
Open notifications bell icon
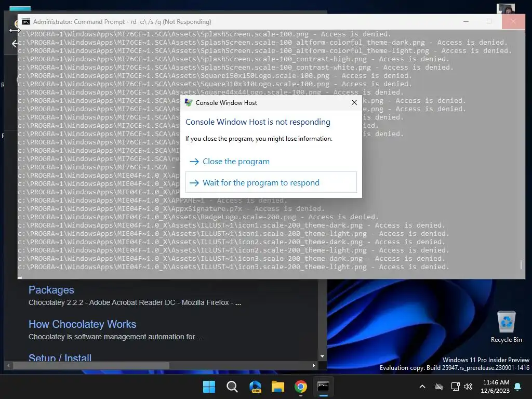518,387
